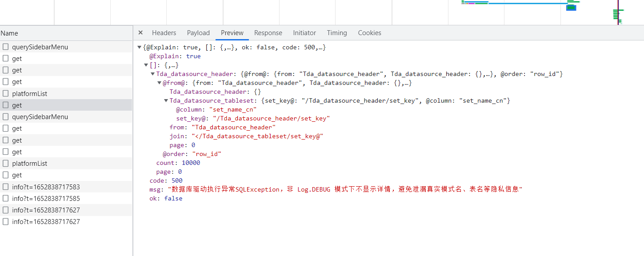This screenshot has height=256, width=644.
Task: Click the set_key@ value line
Action: tap(253, 119)
